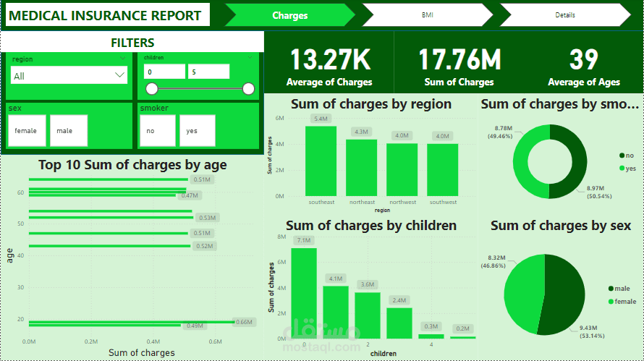Image resolution: width=644 pixels, height=361 pixels.
Task: Click the 8.32M (46.86%) label
Action: click(x=493, y=262)
